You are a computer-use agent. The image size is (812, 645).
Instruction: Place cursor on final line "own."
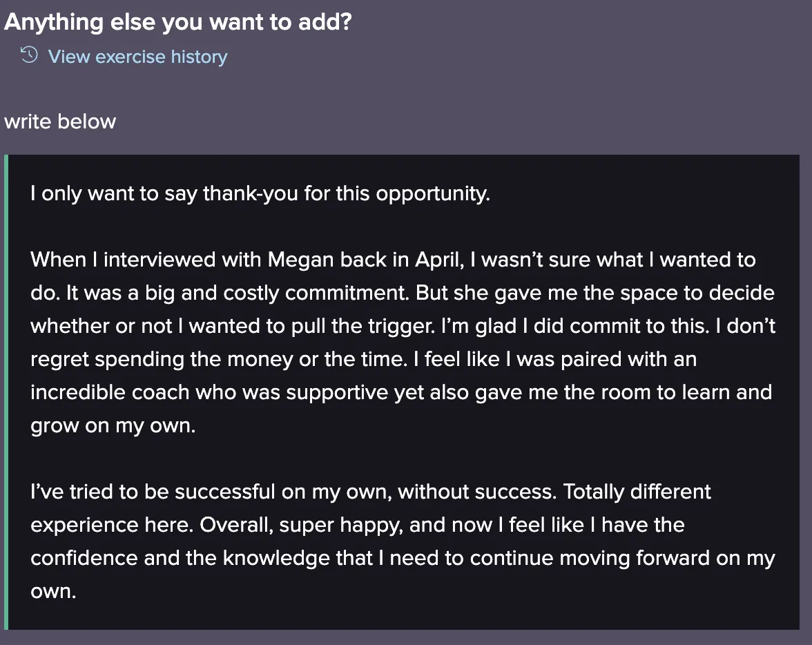pyautogui.click(x=52, y=591)
